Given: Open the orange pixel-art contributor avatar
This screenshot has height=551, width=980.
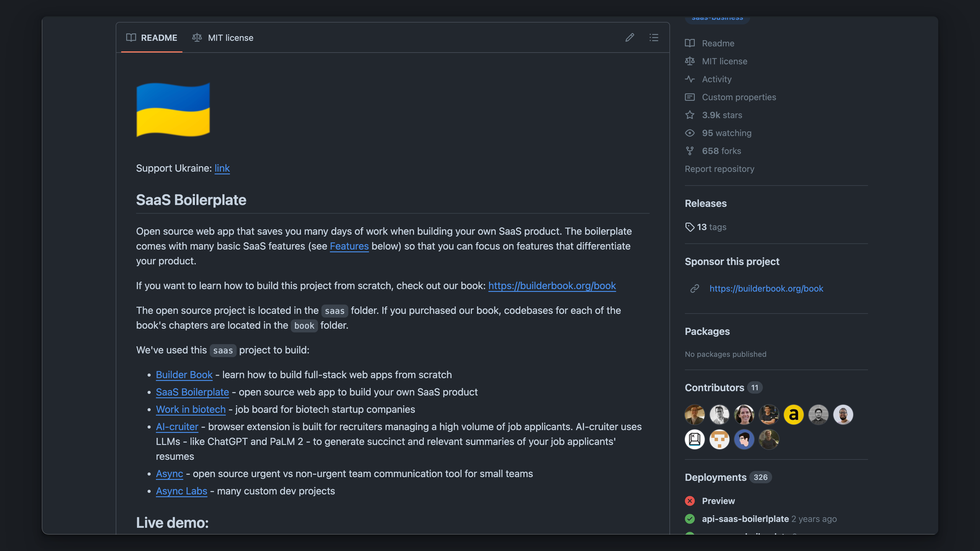Looking at the screenshot, I should click(x=720, y=440).
